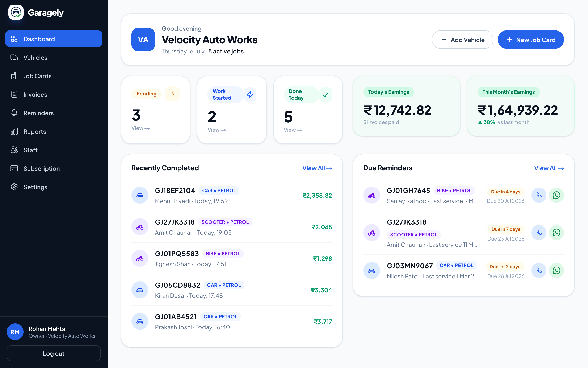588x368 pixels.
Task: View All due reminders
Action: point(549,168)
